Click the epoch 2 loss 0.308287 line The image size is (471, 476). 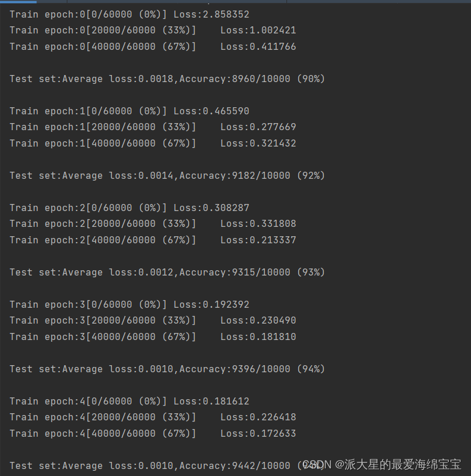[x=129, y=208]
